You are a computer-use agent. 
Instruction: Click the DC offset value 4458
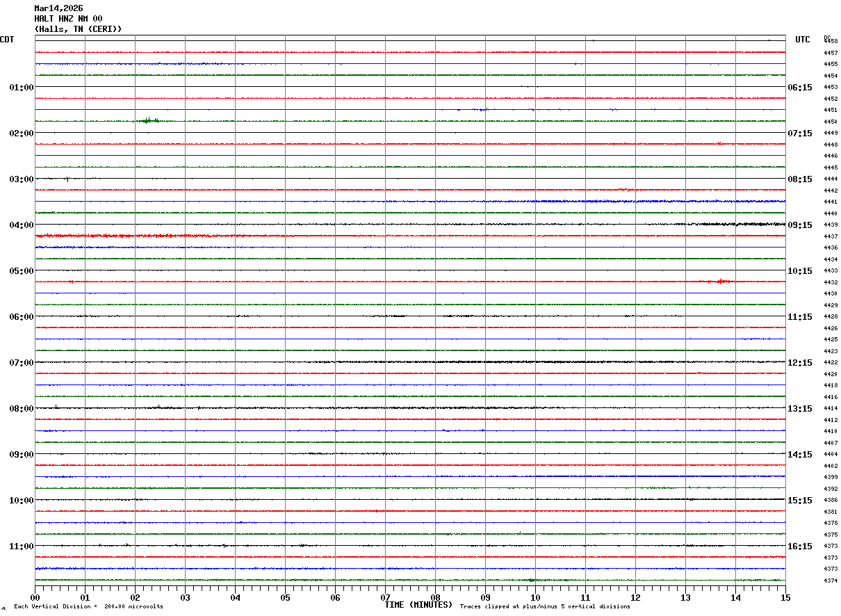[830, 41]
